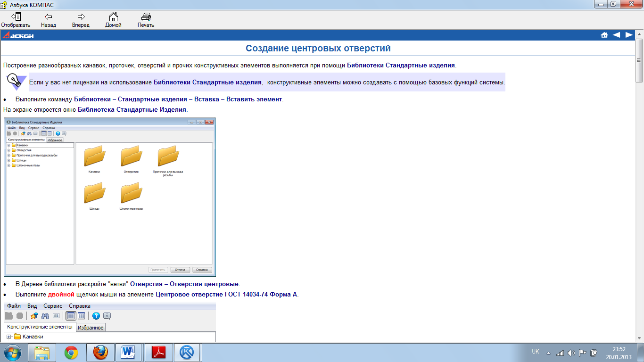Open Отверстия large folder in library picture

point(131,156)
